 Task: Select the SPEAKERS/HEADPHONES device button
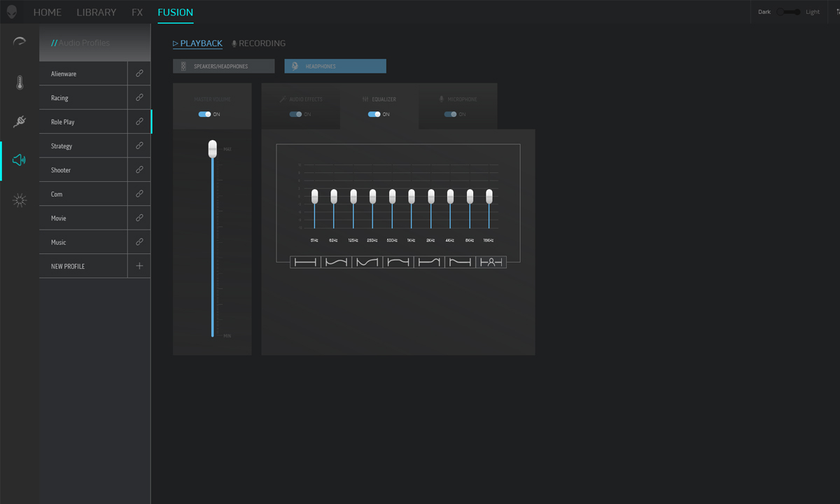pyautogui.click(x=224, y=66)
